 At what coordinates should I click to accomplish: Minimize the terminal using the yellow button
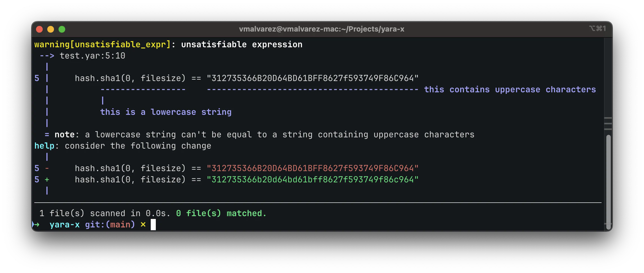pos(51,29)
